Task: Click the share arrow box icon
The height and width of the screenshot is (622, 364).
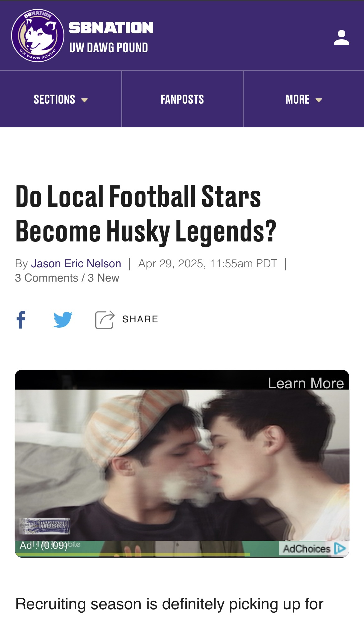Action: coord(105,320)
